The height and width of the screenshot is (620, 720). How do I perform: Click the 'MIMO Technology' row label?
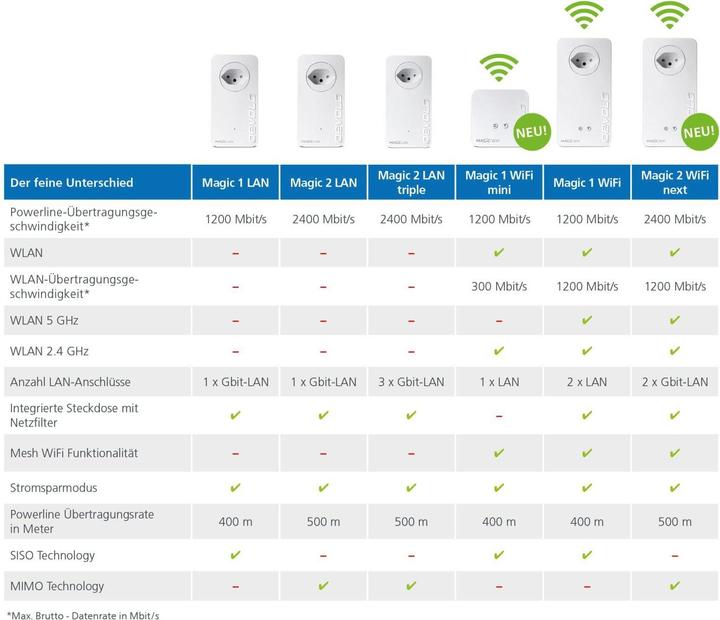pos(57,586)
